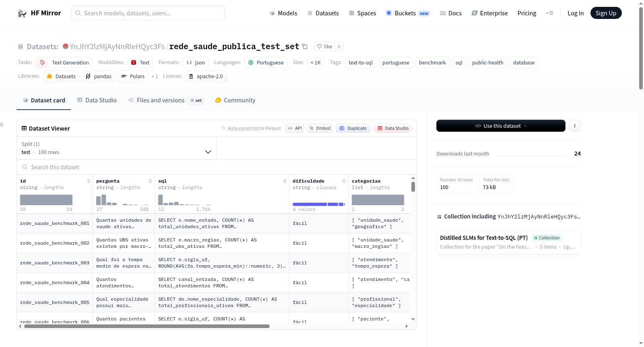This screenshot has width=644, height=347.
Task: Show the +1 additional libraries
Action: point(155,77)
